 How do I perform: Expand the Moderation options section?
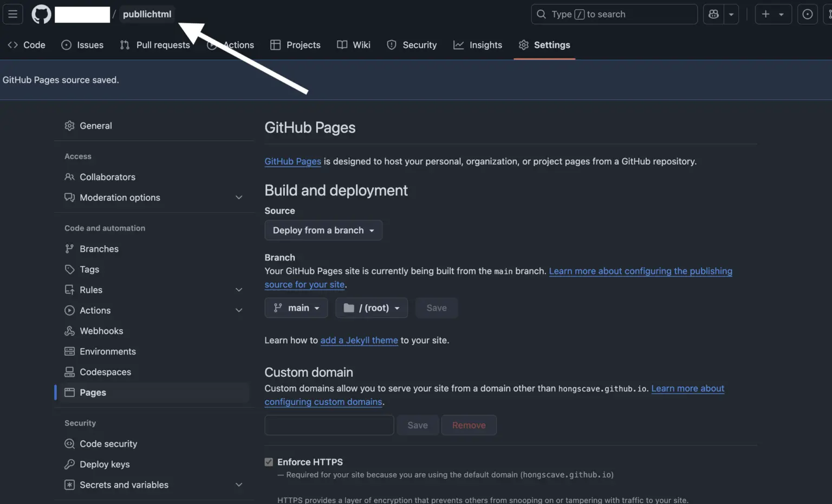coord(239,197)
